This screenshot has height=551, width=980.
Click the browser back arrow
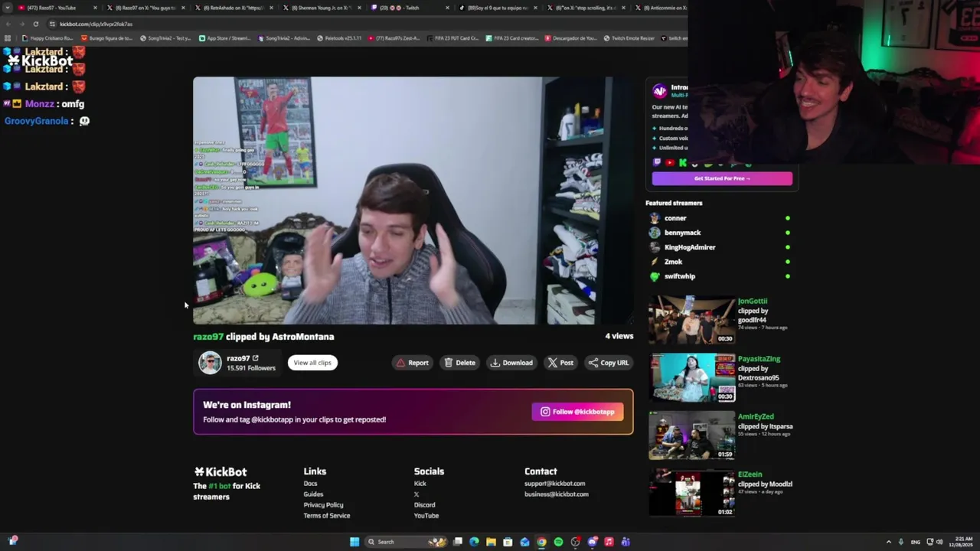8,24
